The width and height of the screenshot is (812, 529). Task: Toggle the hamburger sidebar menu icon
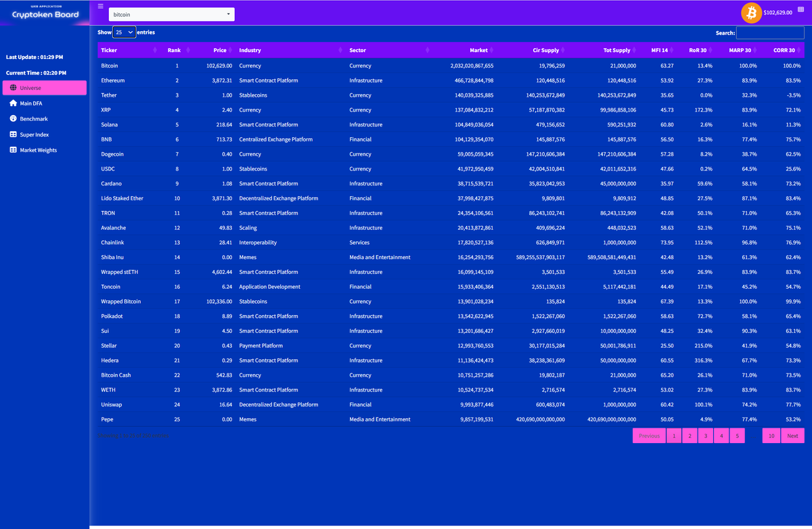tap(101, 6)
